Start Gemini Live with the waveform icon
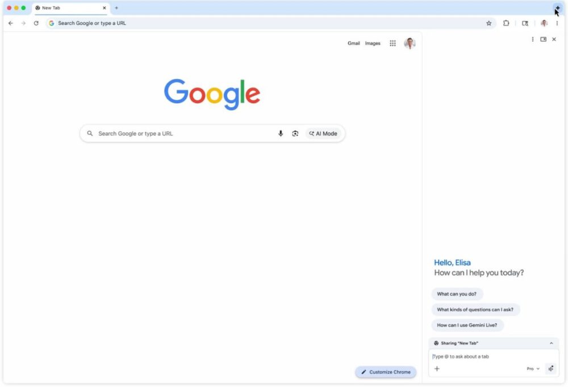This screenshot has width=568, height=392. pos(551,369)
